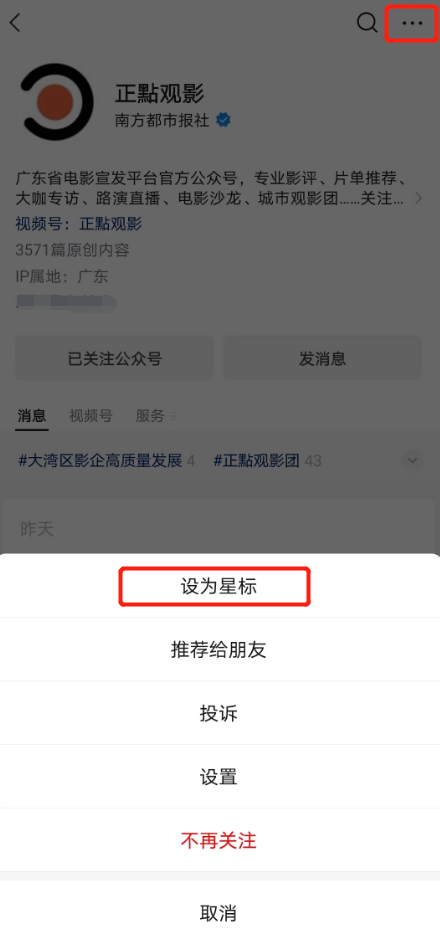Open 设置 from the action sheet

[220, 776]
